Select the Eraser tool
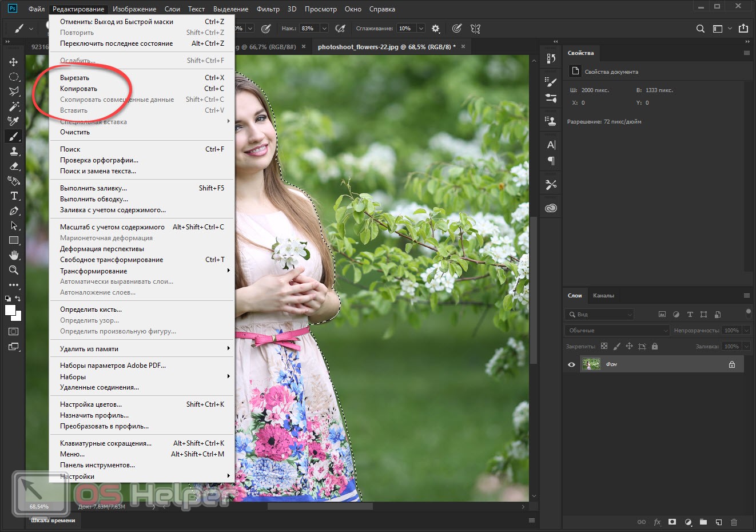Viewport: 756px width, 532px height. point(14,166)
